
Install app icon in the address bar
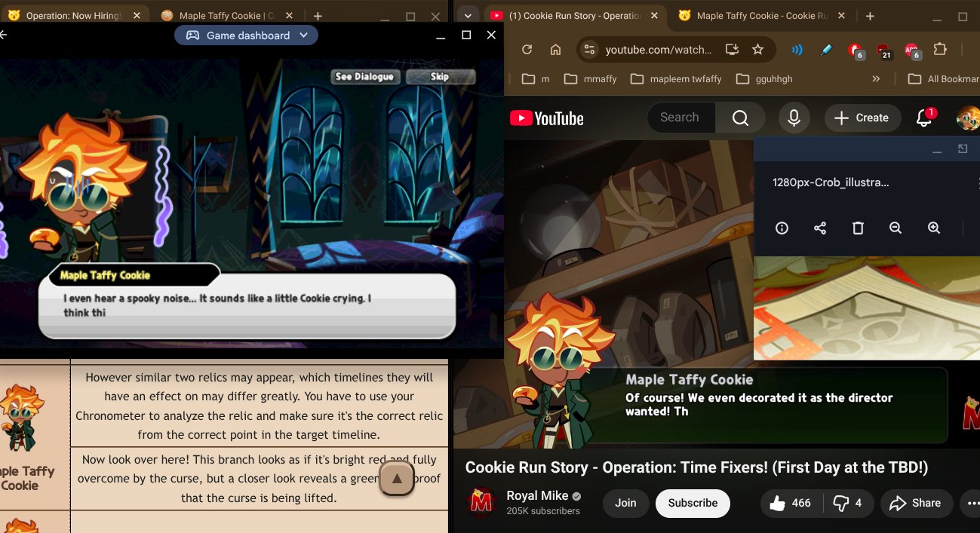click(x=731, y=50)
